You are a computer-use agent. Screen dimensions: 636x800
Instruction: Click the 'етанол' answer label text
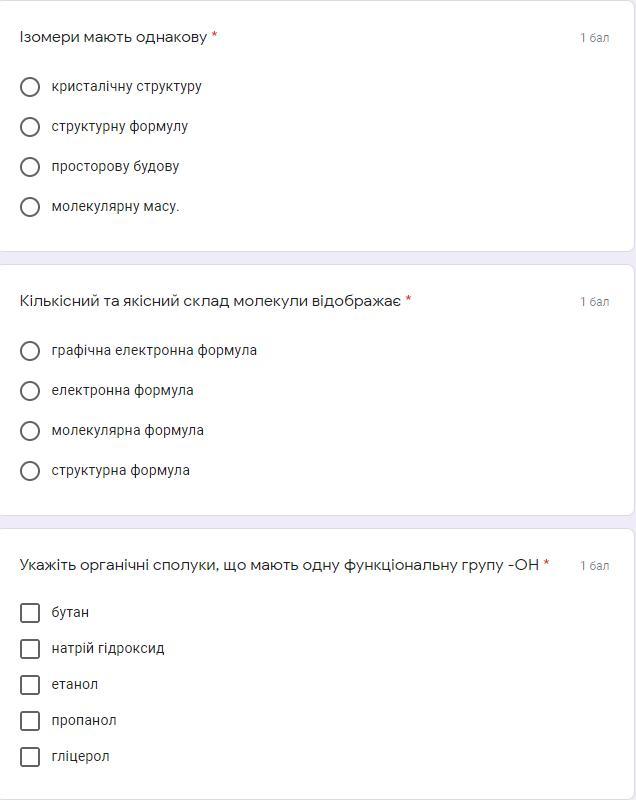[75, 685]
